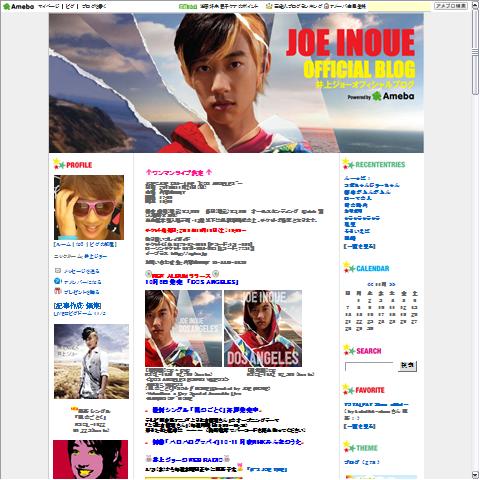Open the ブログ theme link under Theme
Screen dimensions: 480x480
point(362,462)
